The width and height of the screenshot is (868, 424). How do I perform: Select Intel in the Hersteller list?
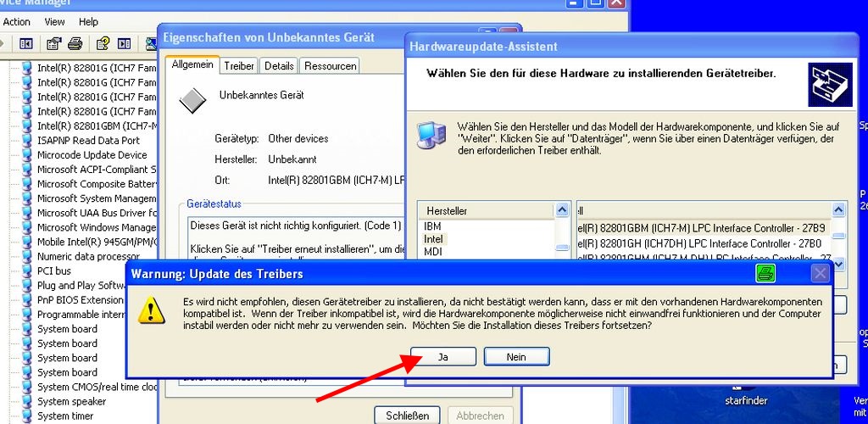coord(433,239)
